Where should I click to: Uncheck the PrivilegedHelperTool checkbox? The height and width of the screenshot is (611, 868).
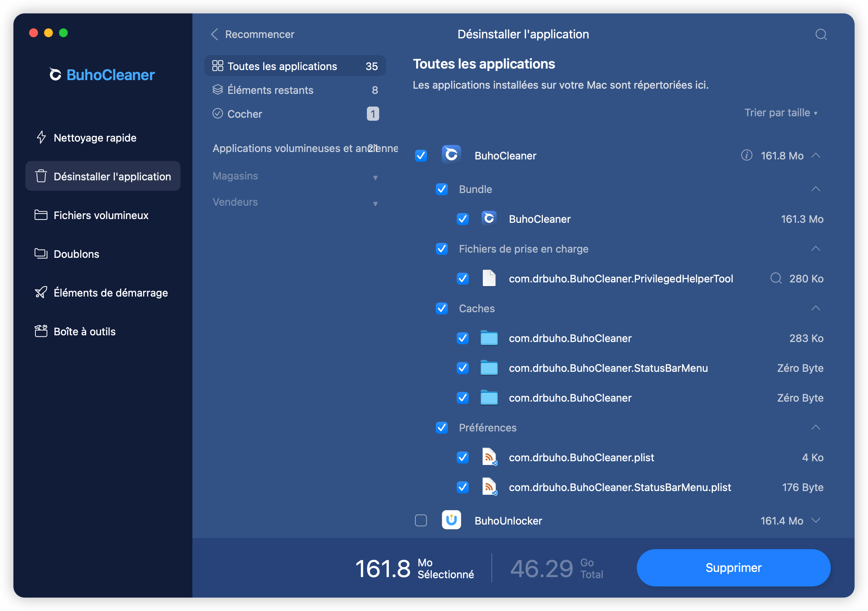(462, 278)
